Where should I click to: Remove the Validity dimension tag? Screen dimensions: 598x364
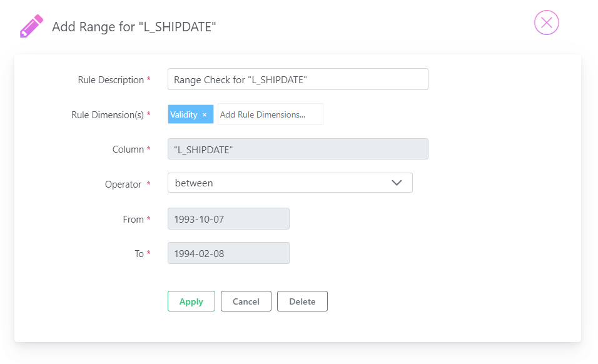click(205, 114)
